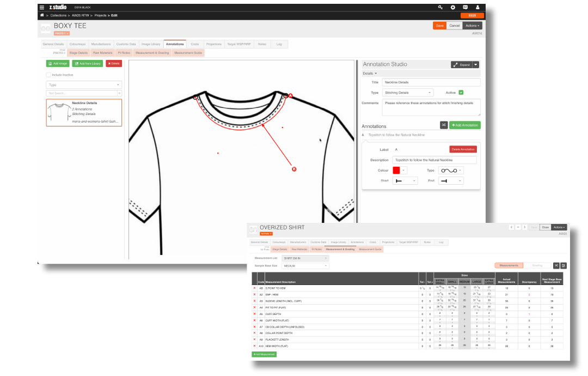
Task: Toggle the Include Inactive checkbox
Action: 49,75
